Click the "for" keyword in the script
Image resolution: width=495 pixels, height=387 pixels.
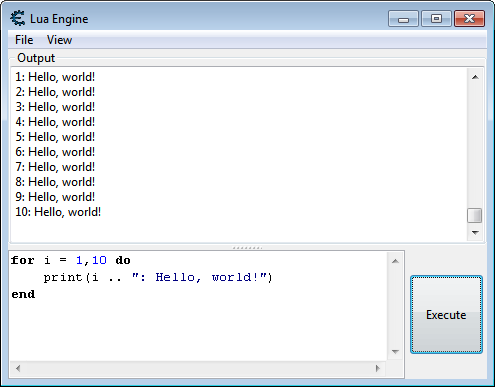pyautogui.click(x=23, y=260)
